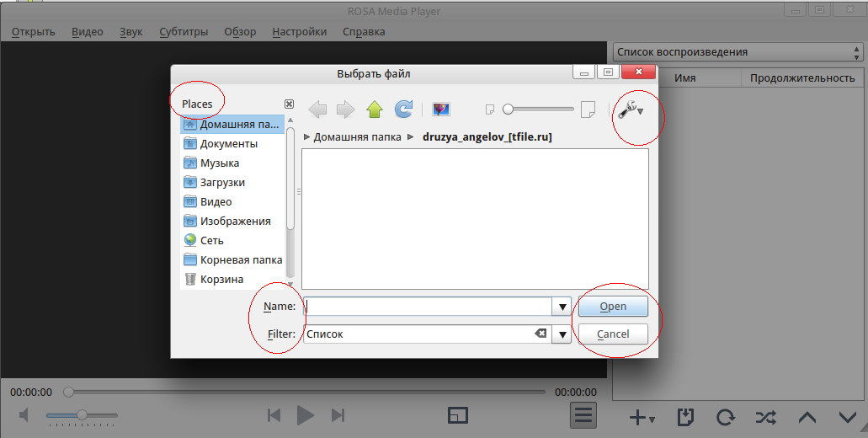Close the Places panel
The width and height of the screenshot is (868, 438).
pos(289,104)
